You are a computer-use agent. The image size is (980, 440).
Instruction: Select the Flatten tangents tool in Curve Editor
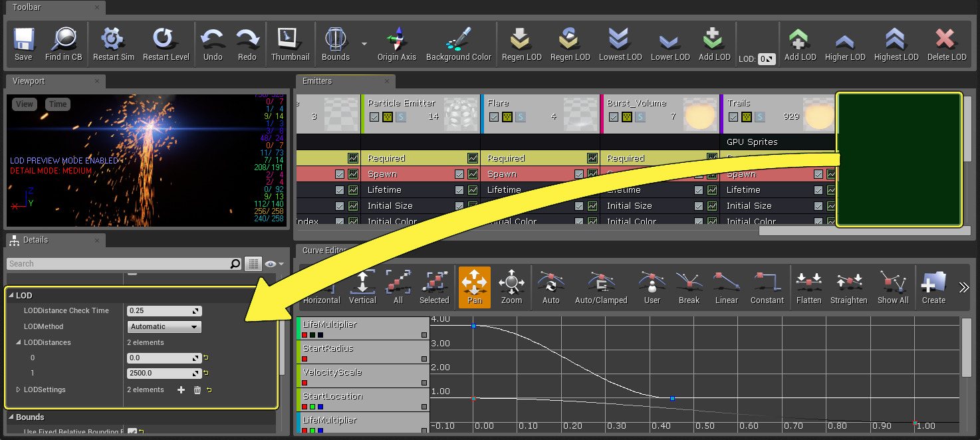click(808, 287)
